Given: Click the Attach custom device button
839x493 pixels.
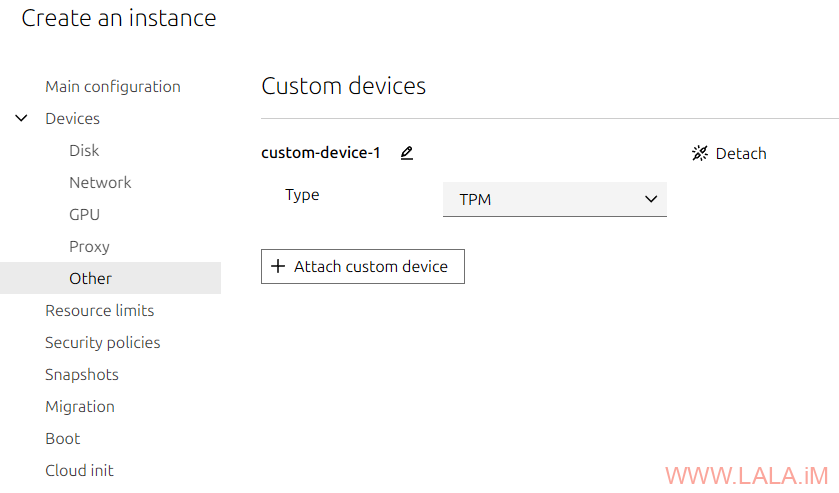Looking at the screenshot, I should pyautogui.click(x=362, y=267).
